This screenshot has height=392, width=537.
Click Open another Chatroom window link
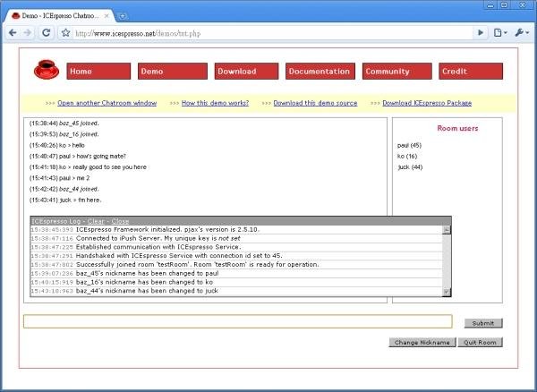(107, 103)
